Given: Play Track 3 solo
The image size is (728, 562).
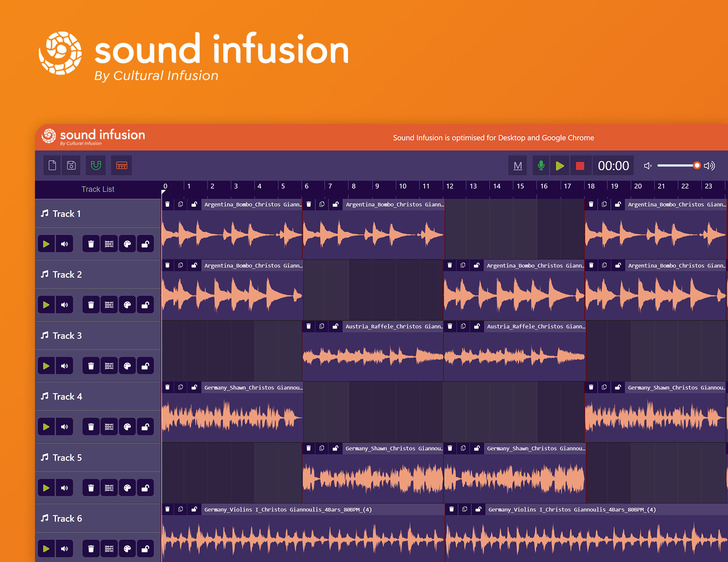Looking at the screenshot, I should coord(46,366).
